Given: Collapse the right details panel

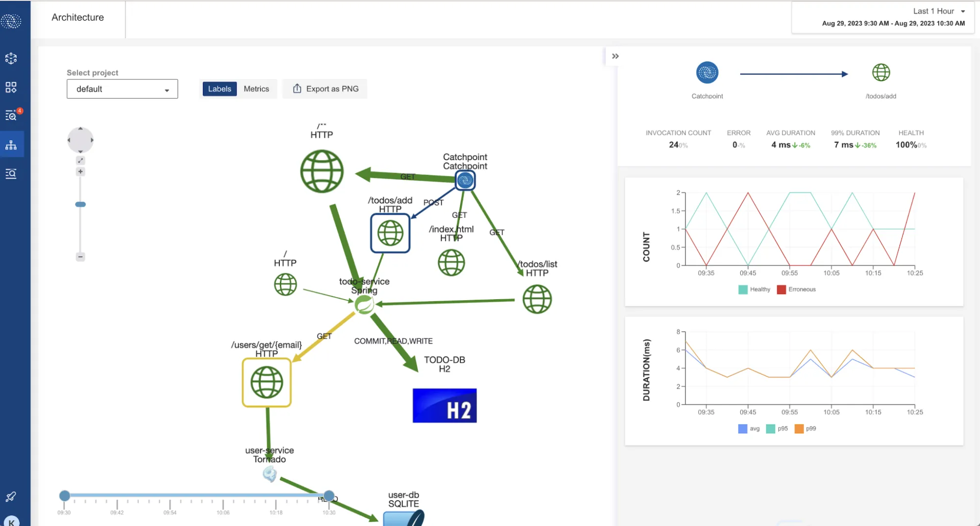Looking at the screenshot, I should click(x=615, y=56).
